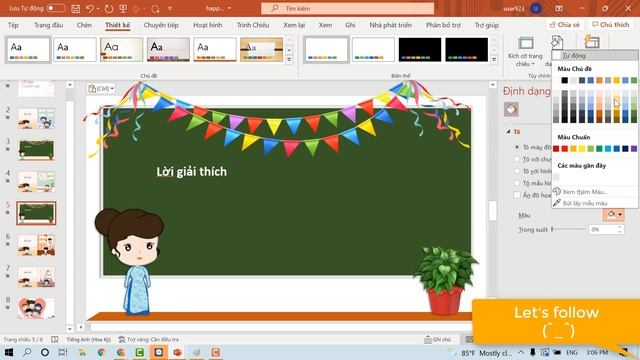Viewport: 640px width, 360px height.
Task: Select the first white Office theme thumbnail
Action: click(x=28, y=49)
